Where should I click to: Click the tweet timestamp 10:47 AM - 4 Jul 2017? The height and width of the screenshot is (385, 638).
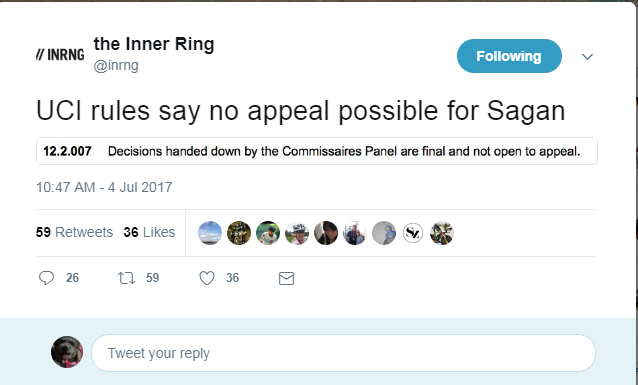[x=104, y=187]
